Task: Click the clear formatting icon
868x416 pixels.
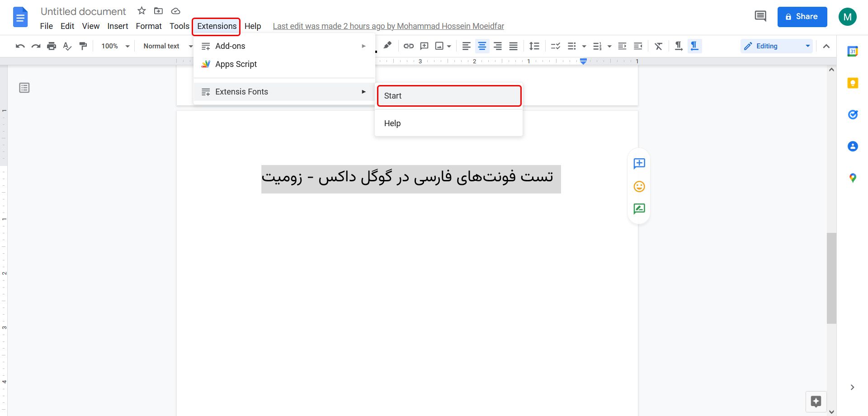Action: [658, 46]
